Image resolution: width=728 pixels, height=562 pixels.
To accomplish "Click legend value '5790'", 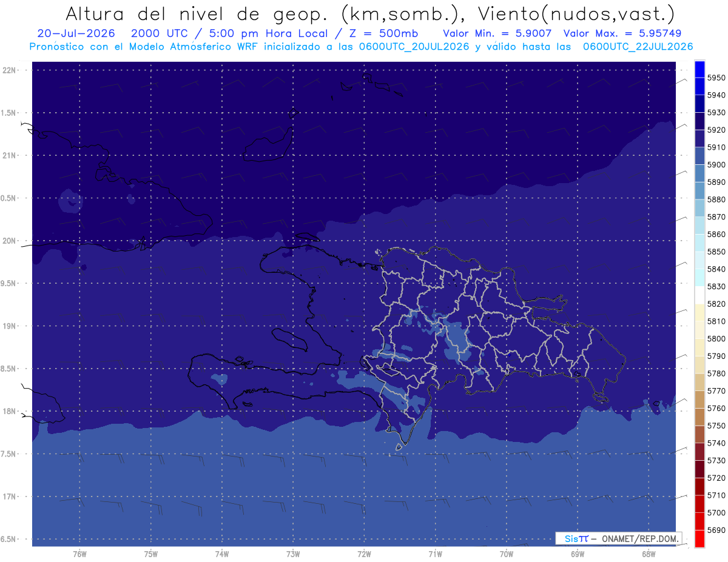I will pos(716,356).
